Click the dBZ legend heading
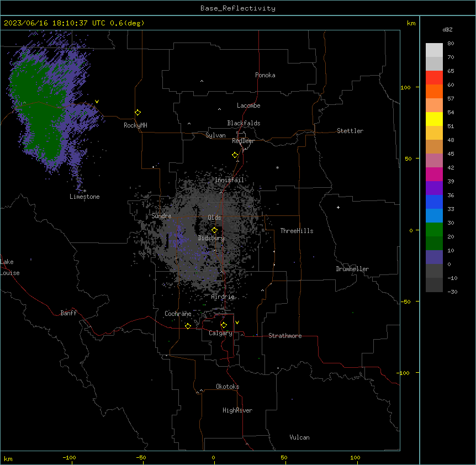This screenshot has height=465, width=476. (x=447, y=29)
